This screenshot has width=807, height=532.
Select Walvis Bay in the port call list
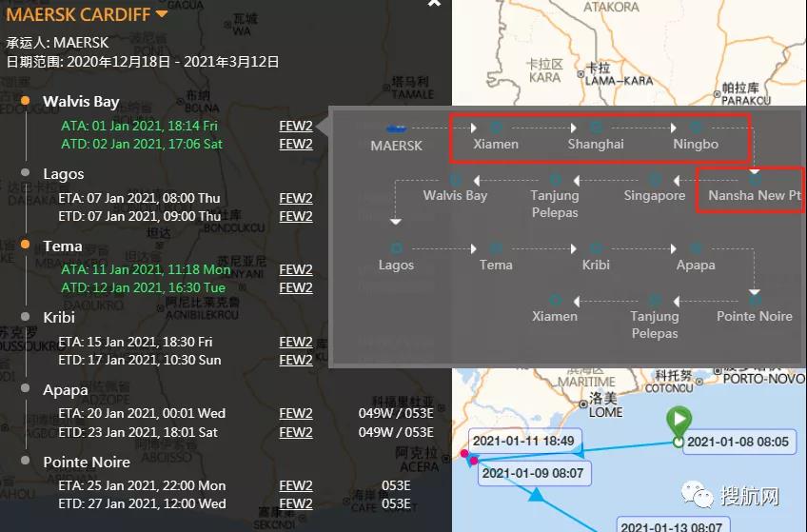pyautogui.click(x=81, y=101)
